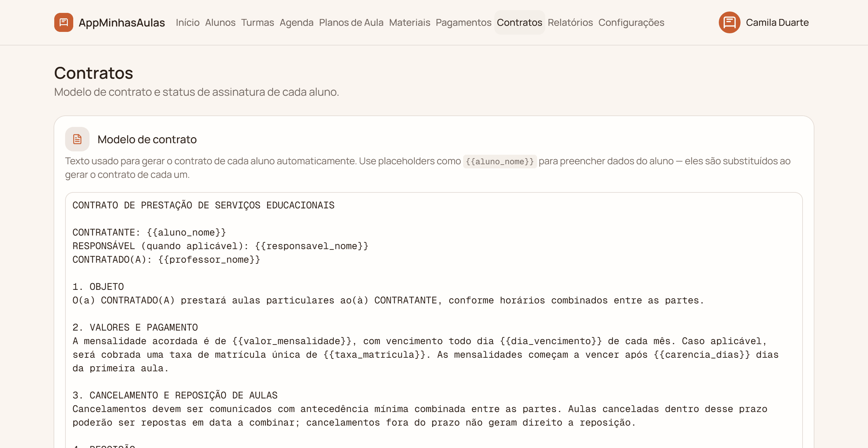Screen dimensions: 868x448
Task: View the Relatórios page
Action: pyautogui.click(x=570, y=22)
